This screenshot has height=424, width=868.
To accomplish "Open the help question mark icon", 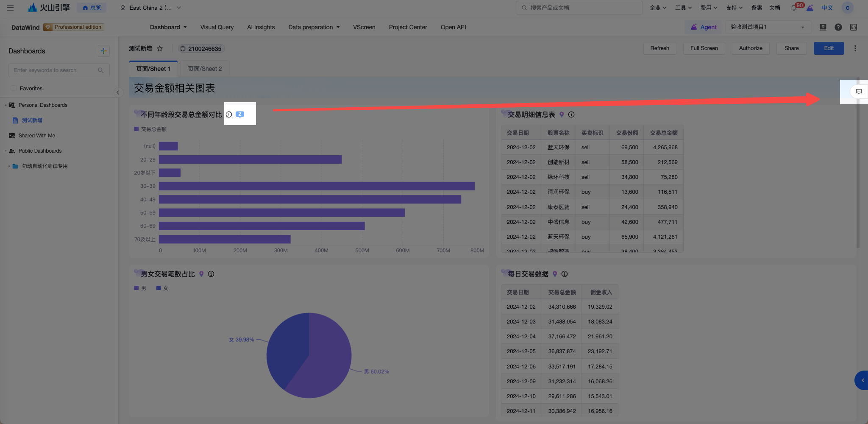I will click(838, 27).
